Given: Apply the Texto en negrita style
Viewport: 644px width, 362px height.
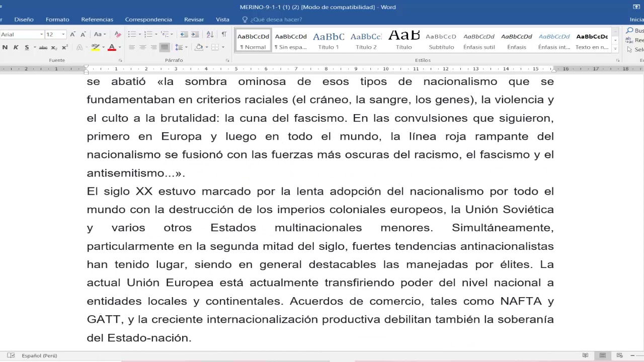Looking at the screenshot, I should click(x=592, y=41).
